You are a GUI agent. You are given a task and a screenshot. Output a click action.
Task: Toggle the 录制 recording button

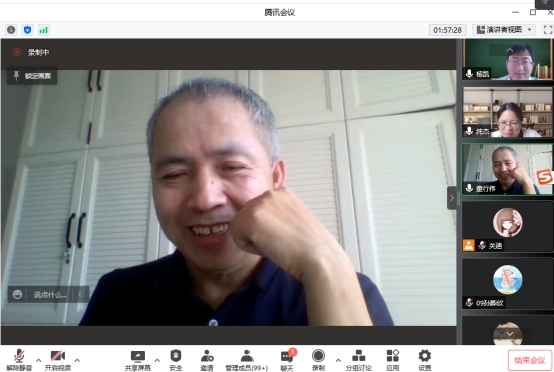point(318,360)
